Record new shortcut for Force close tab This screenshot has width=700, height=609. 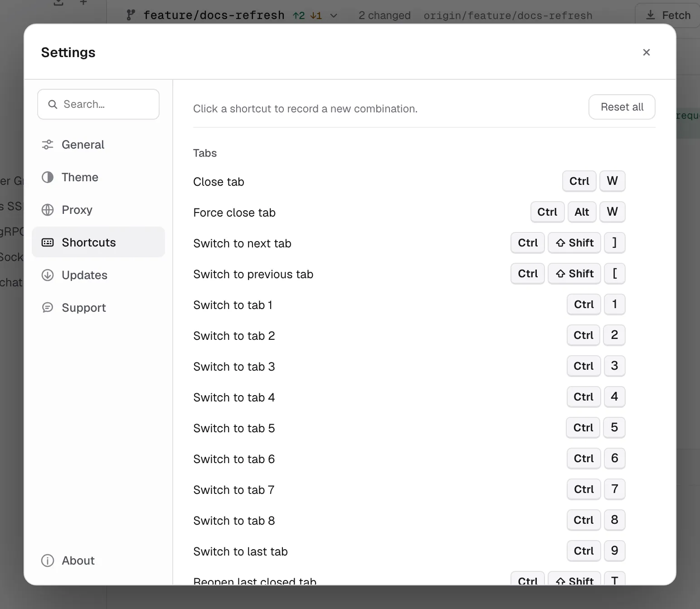578,212
